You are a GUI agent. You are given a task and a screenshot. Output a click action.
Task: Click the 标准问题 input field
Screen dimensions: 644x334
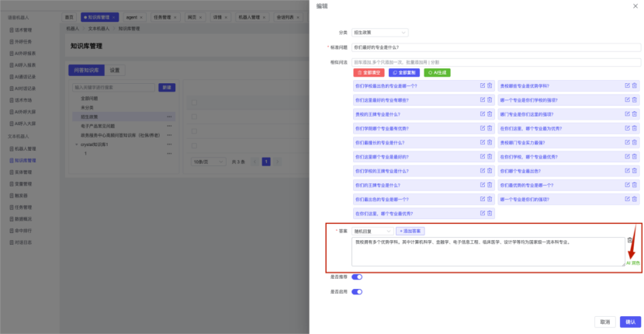[x=496, y=47]
